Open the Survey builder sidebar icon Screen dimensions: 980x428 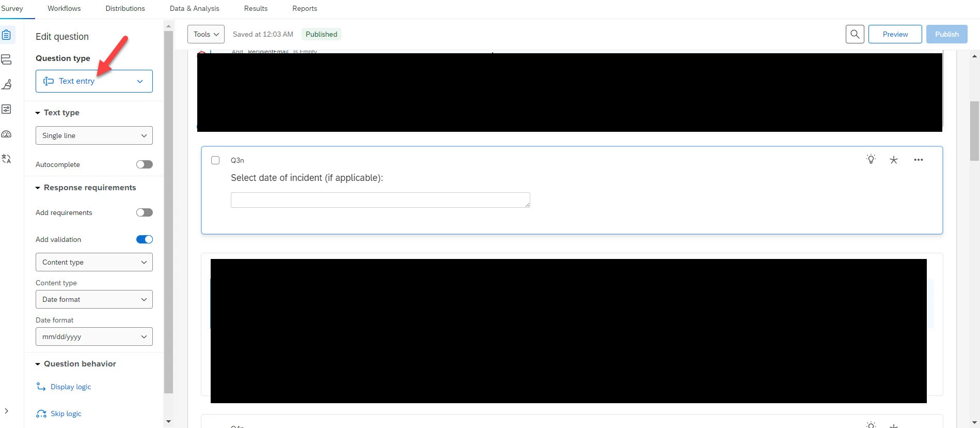point(6,35)
